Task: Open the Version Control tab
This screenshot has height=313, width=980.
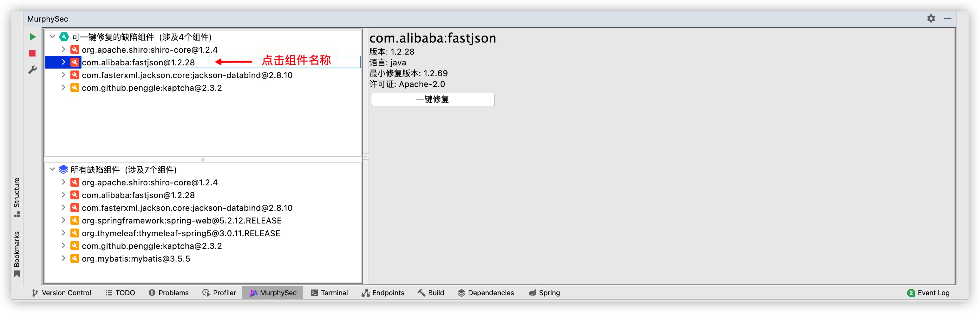Action: coord(61,293)
